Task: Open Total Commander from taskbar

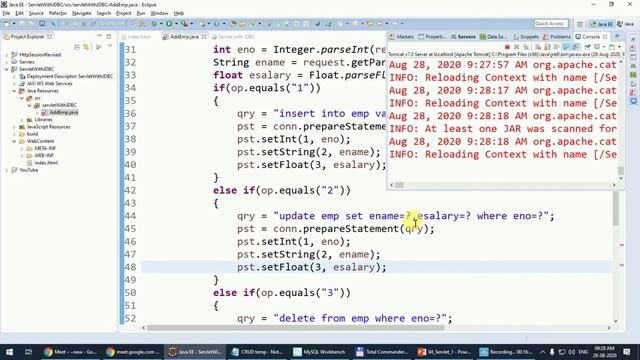Action: (382, 351)
